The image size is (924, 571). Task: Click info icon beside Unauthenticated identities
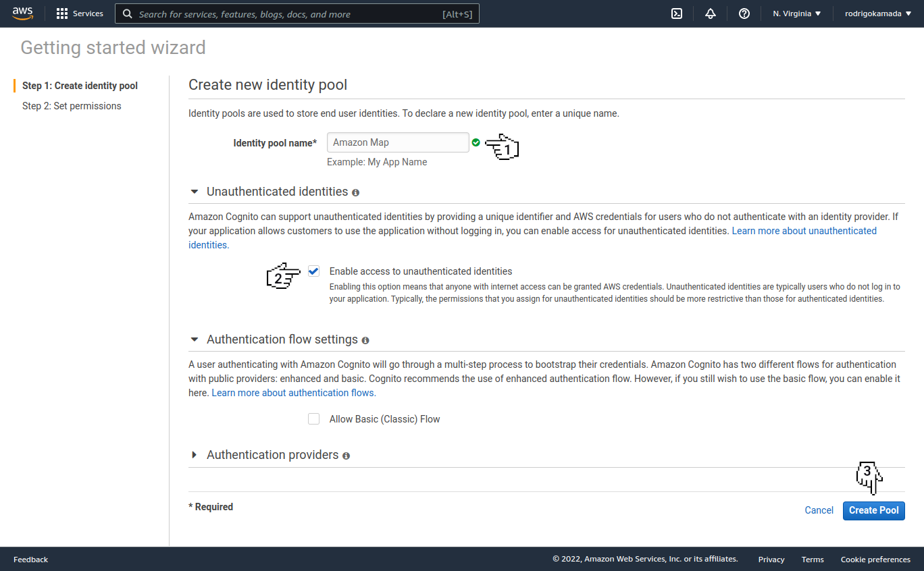356,192
